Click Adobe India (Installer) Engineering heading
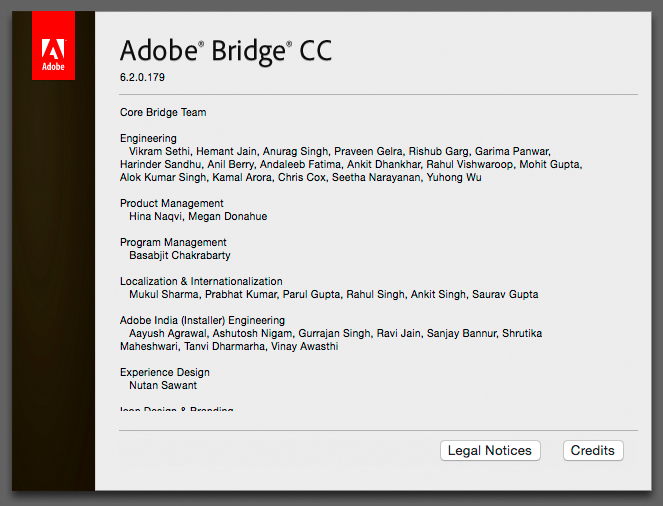The image size is (663, 506). pyautogui.click(x=203, y=320)
